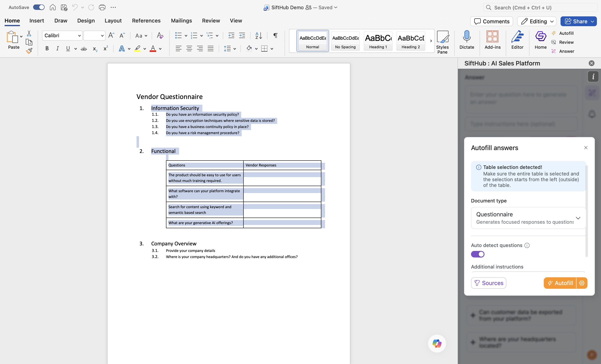Click the Sort A-Z icon
The image size is (601, 364).
click(x=258, y=36)
